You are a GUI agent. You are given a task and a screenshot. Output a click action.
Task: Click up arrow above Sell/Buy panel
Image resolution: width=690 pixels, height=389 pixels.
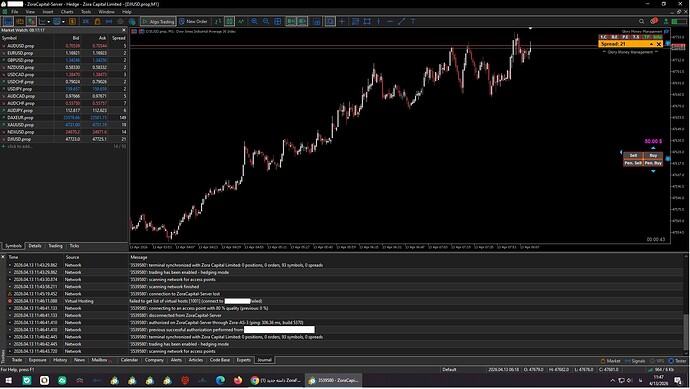[x=653, y=148]
